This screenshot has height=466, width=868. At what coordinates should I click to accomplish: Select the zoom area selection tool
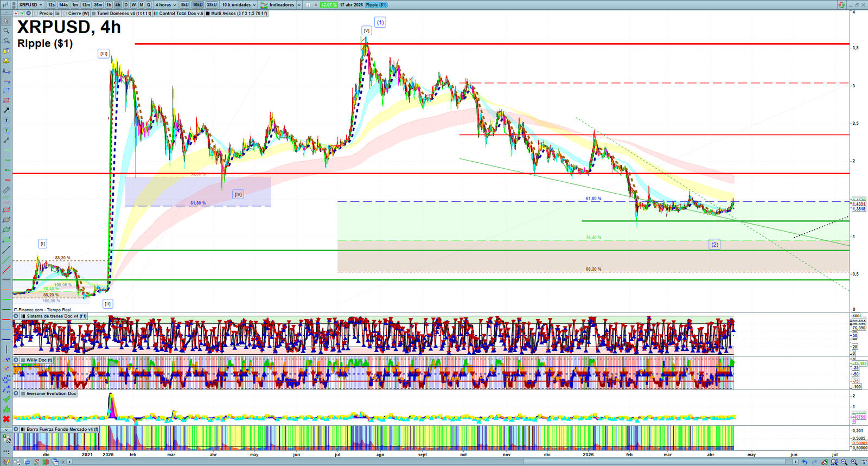[6, 41]
